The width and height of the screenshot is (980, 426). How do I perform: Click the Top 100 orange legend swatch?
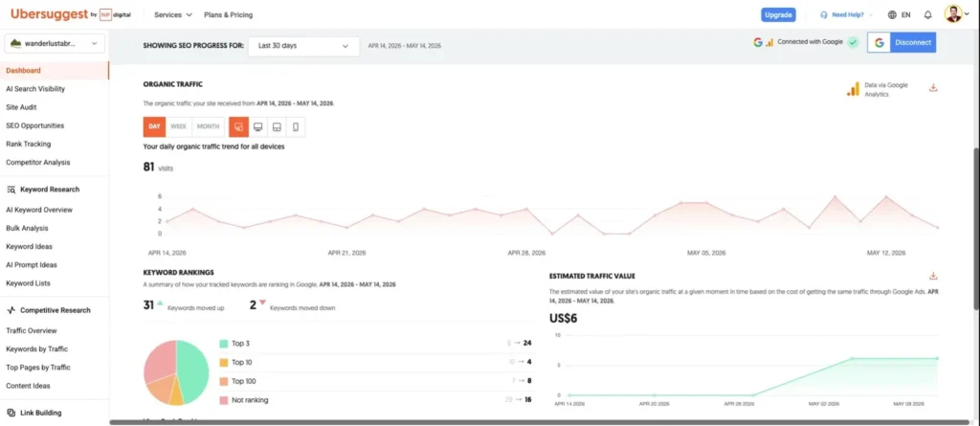pos(224,381)
